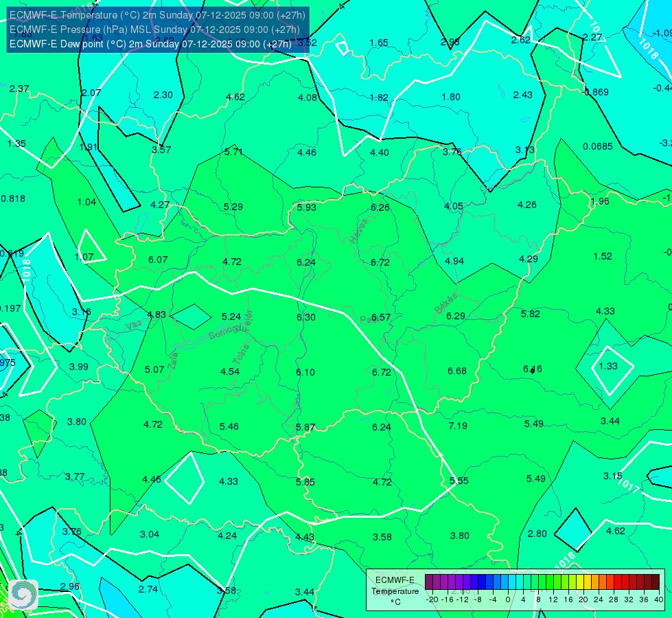672x618 pixels.
Task: Click the 5.71 temperature value
Action: point(233,152)
